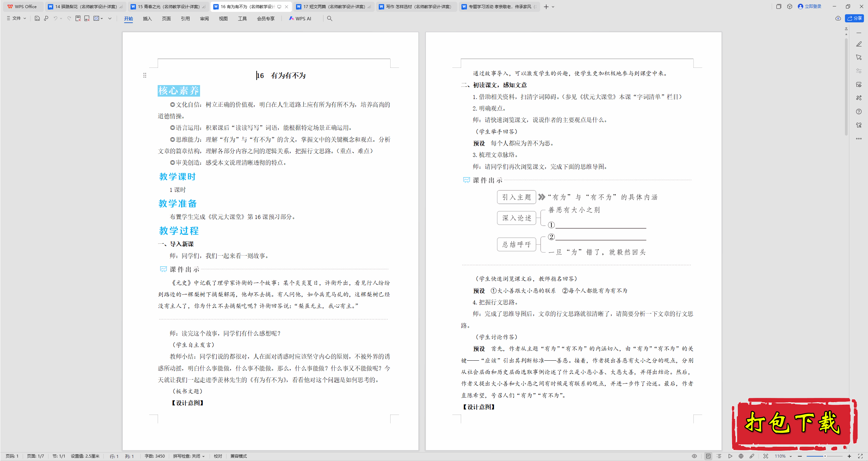Open the quick access toolbar customize chevron
The image size is (868, 461).
coord(110,18)
